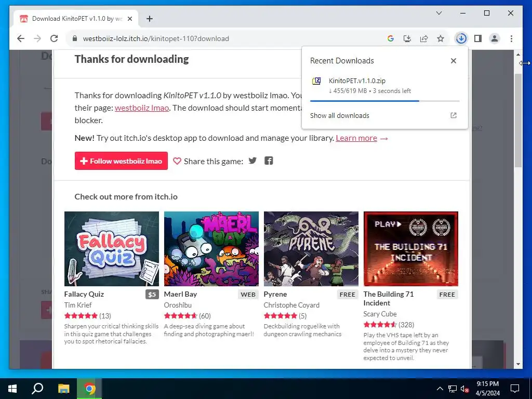This screenshot has height=399, width=532.
Task: Click The Building 71 Incident title
Action: click(389, 299)
